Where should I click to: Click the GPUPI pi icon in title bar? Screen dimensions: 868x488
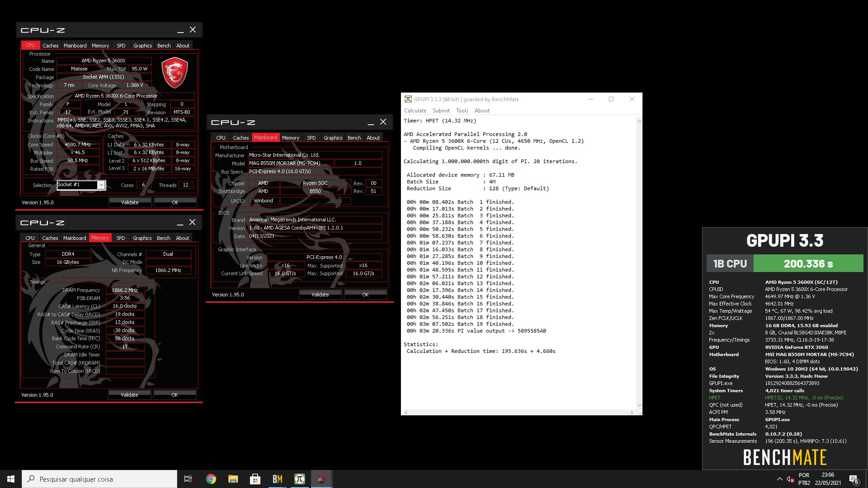click(x=408, y=99)
